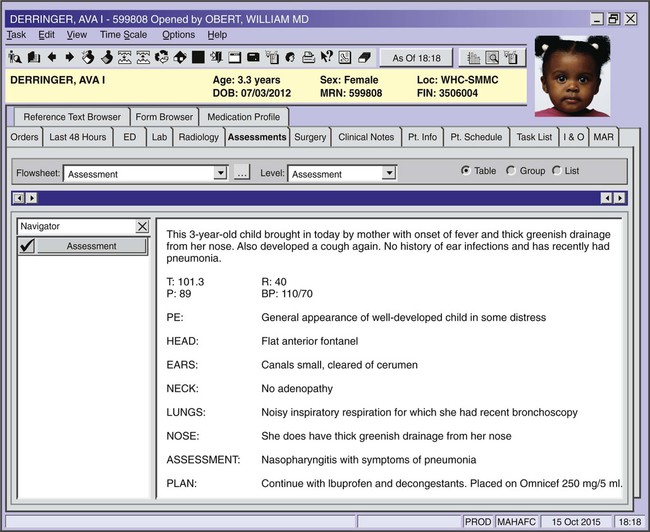Click the left arrow back icon
650x532 pixels.
coord(50,57)
